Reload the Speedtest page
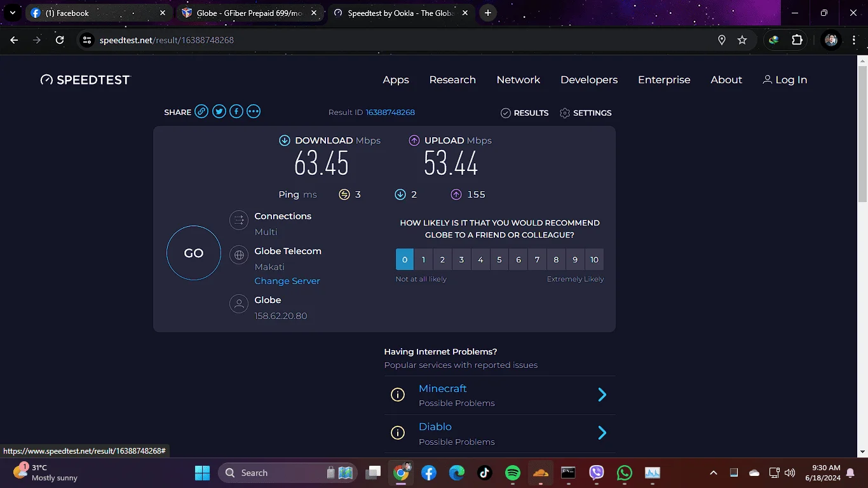868x488 pixels. pos(60,40)
